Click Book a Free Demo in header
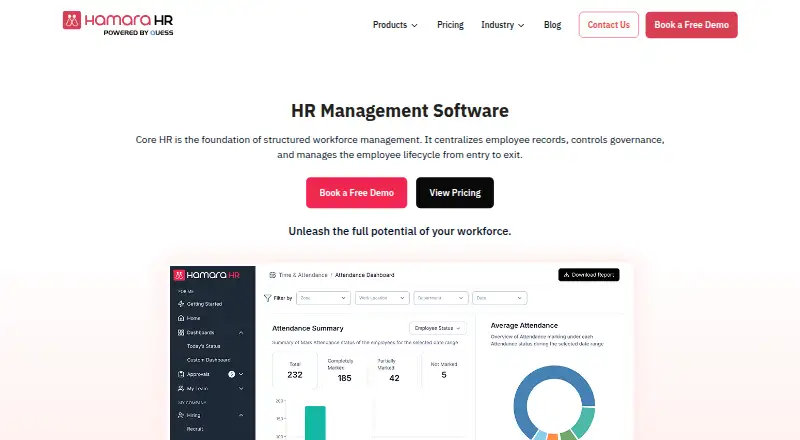 pyautogui.click(x=691, y=25)
